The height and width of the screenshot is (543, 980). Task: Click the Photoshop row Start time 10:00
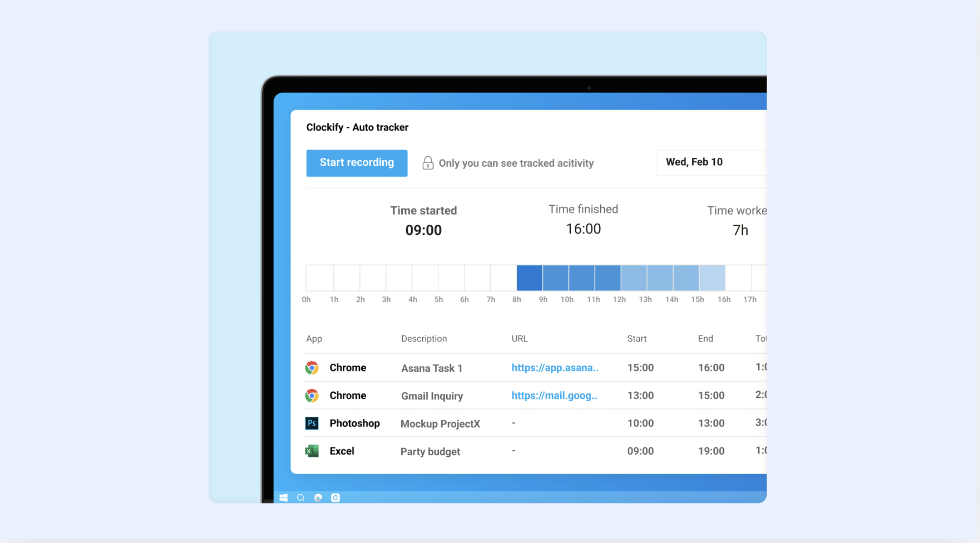click(x=640, y=423)
